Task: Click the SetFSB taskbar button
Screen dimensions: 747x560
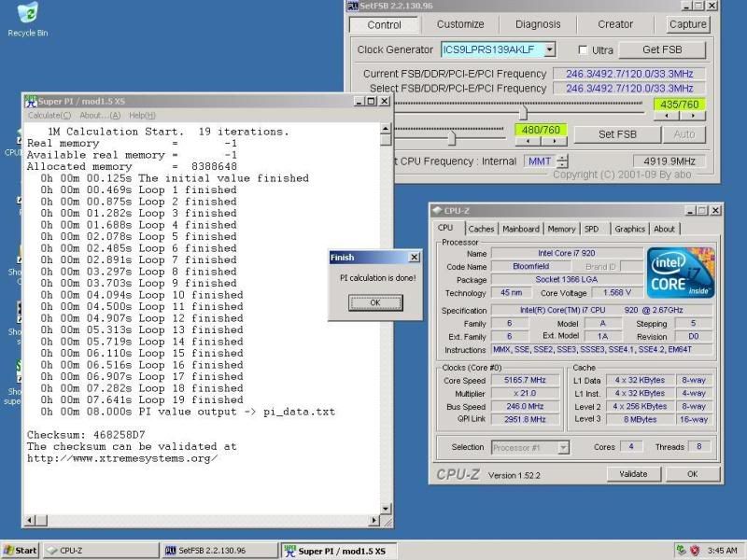Action: click(219, 551)
